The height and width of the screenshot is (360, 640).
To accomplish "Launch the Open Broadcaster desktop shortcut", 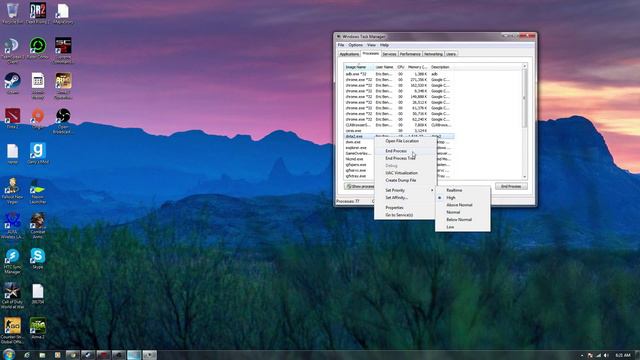I will (63, 120).
